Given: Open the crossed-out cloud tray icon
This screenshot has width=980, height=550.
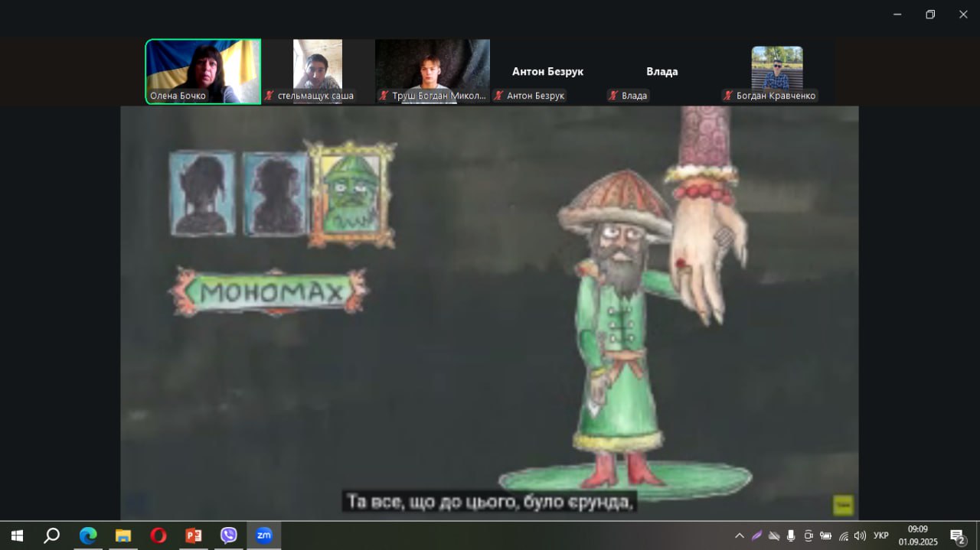Looking at the screenshot, I should point(774,535).
